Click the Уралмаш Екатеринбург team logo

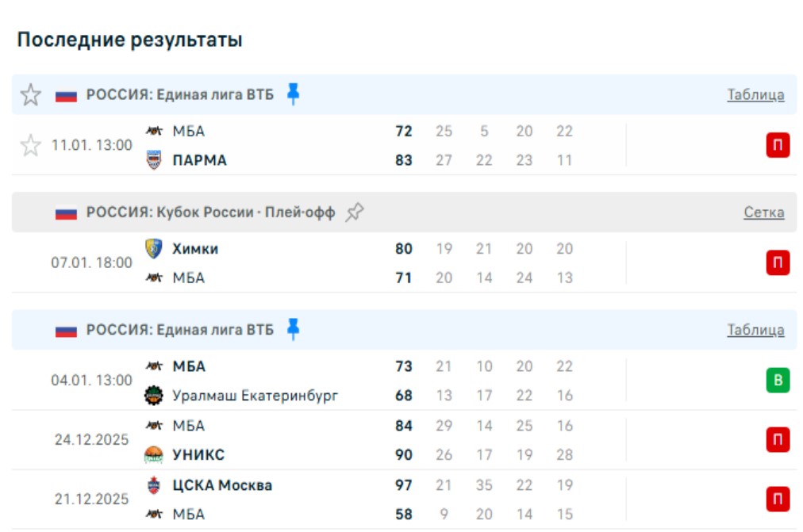(154, 396)
